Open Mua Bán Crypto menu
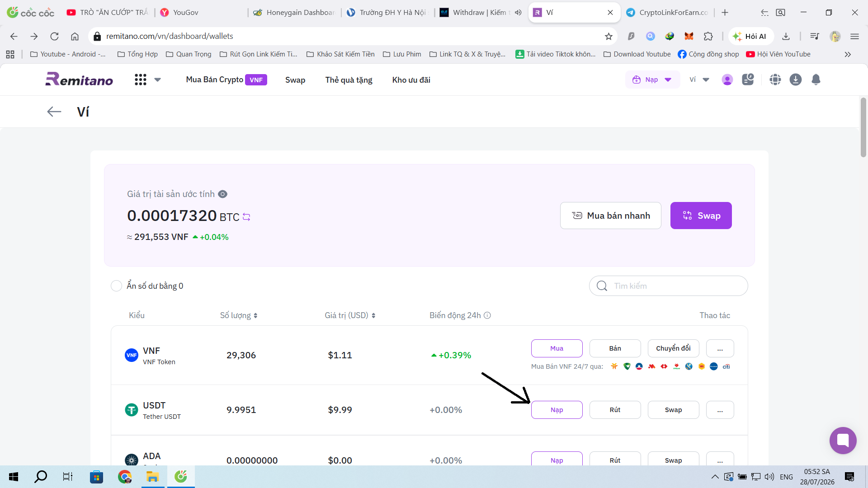 [226, 80]
